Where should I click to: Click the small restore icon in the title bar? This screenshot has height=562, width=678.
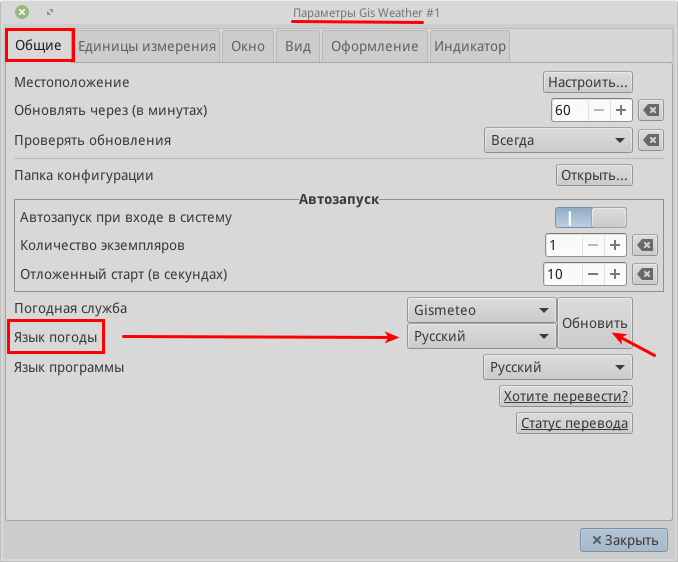(x=50, y=12)
